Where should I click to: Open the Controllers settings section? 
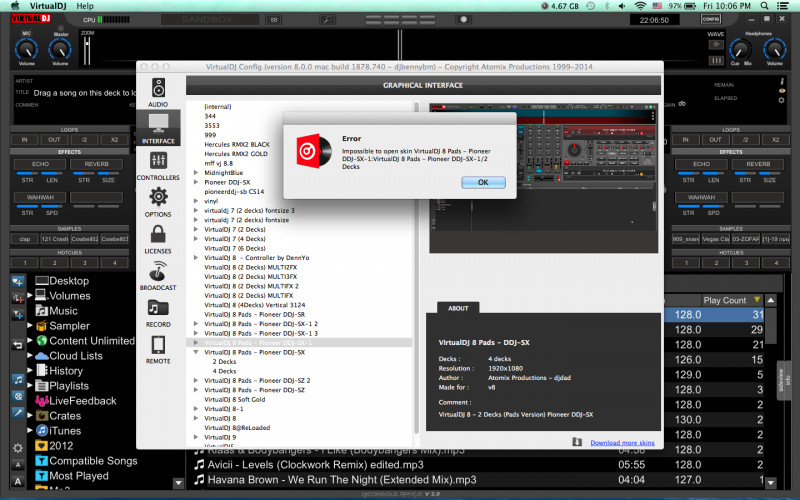[x=158, y=164]
